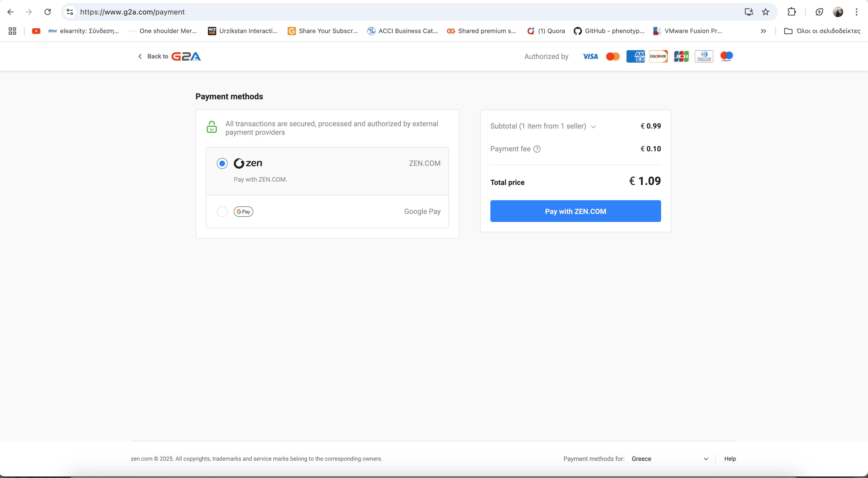
Task: Click the Diners Club logo
Action: (x=704, y=56)
